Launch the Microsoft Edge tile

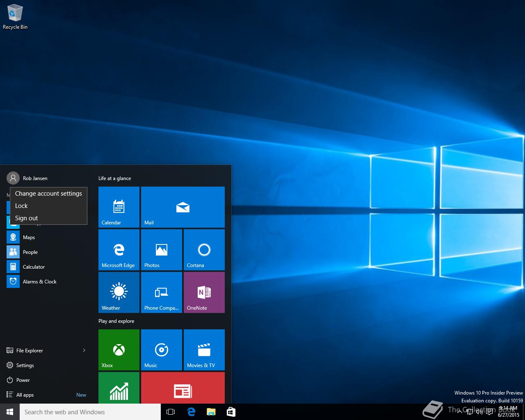coord(119,250)
